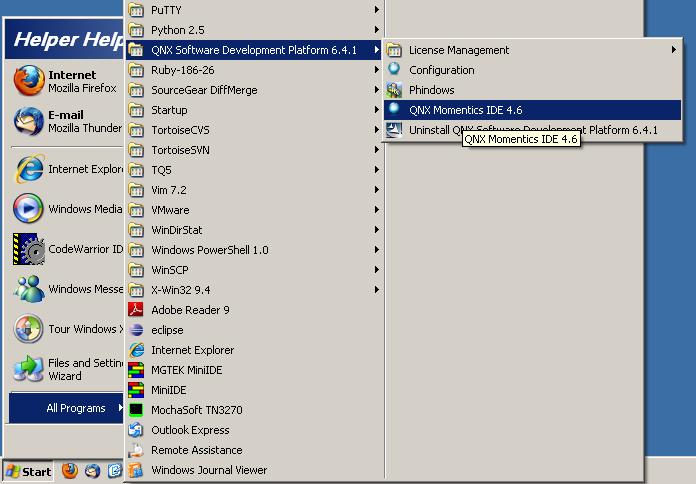The image size is (696, 484).
Task: Click the Phindows icon
Action: (394, 90)
